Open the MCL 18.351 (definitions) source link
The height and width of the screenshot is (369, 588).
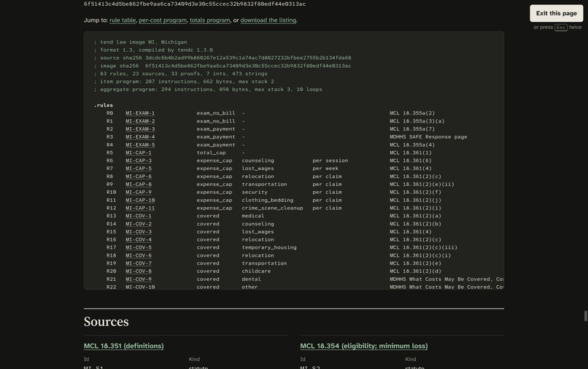point(124,346)
